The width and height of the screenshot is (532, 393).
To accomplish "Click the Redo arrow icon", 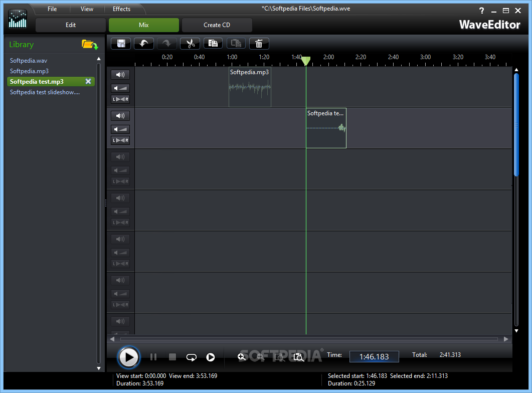I will pyautogui.click(x=166, y=44).
